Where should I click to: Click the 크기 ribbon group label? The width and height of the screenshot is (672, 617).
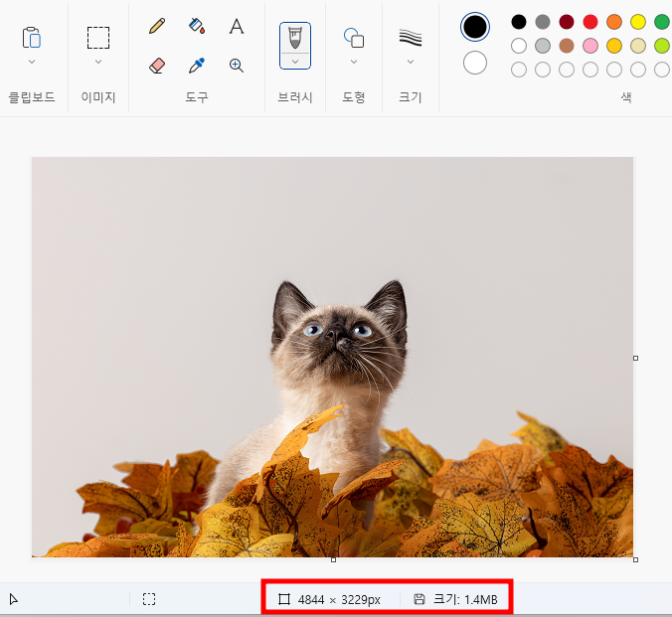point(411,97)
